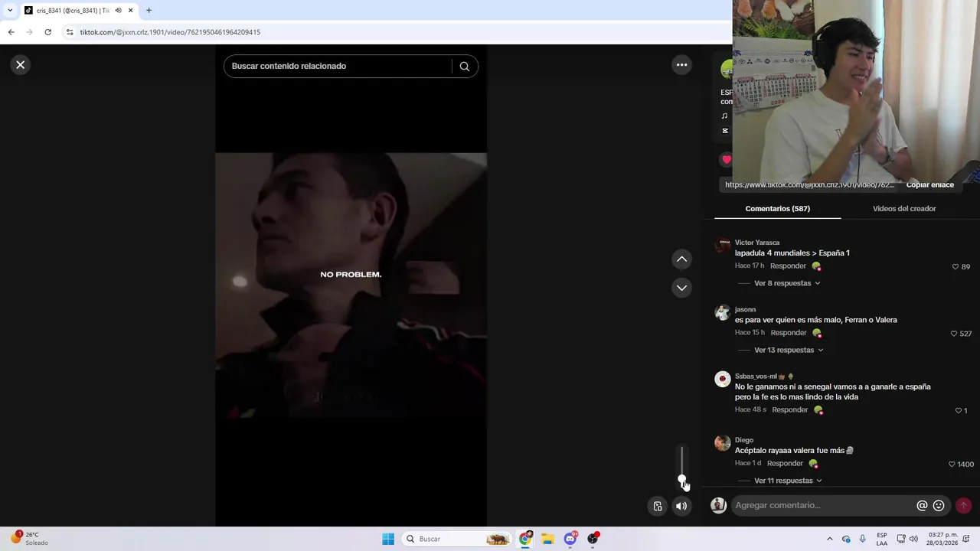The width and height of the screenshot is (980, 551).
Task: Open the tab search dropdown arrow
Action: [10, 11]
